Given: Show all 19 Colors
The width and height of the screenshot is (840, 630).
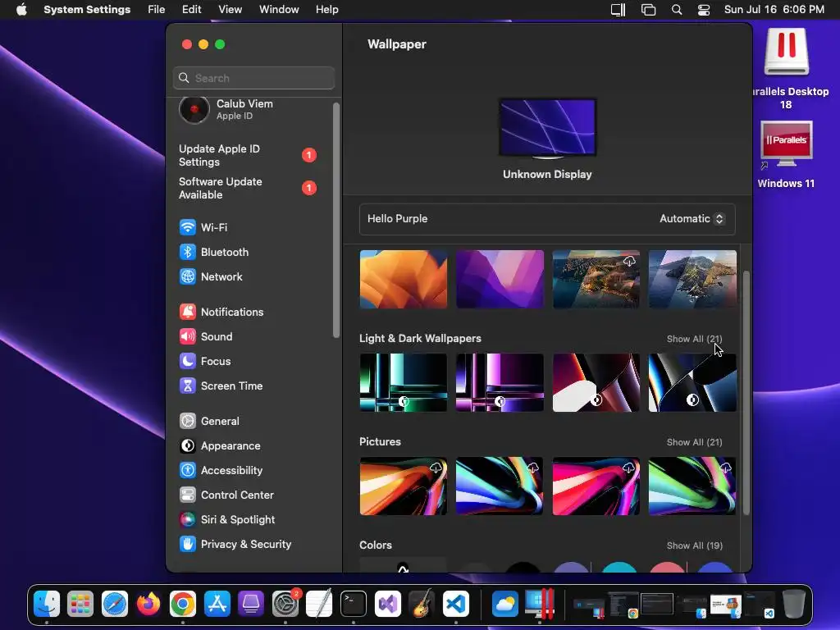Looking at the screenshot, I should [x=694, y=546].
